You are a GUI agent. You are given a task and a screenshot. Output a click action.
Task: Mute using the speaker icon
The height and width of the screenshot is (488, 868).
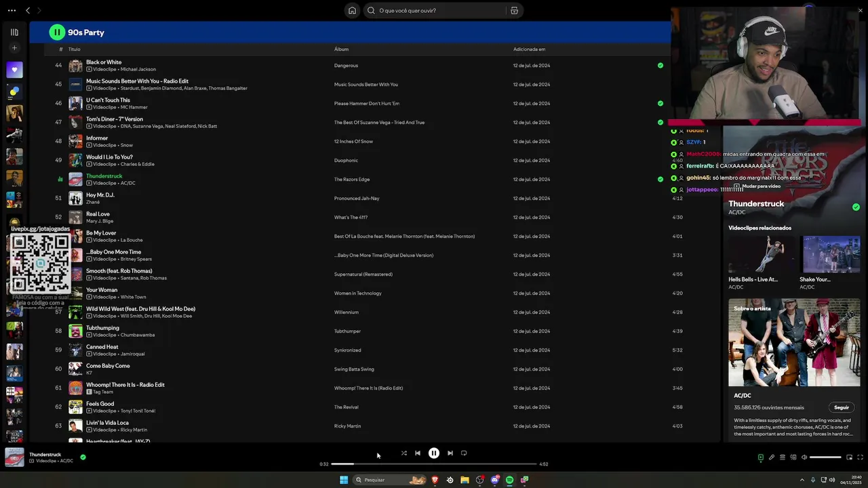coord(804,457)
